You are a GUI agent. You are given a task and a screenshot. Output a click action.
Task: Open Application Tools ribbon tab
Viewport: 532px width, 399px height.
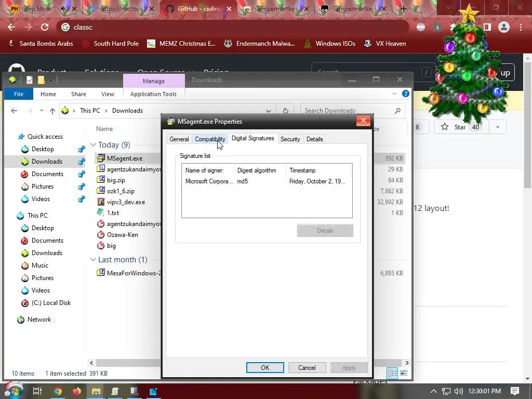tap(153, 94)
